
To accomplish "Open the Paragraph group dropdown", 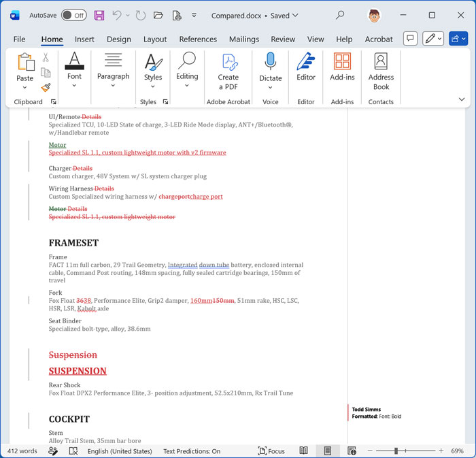I will pos(114,71).
